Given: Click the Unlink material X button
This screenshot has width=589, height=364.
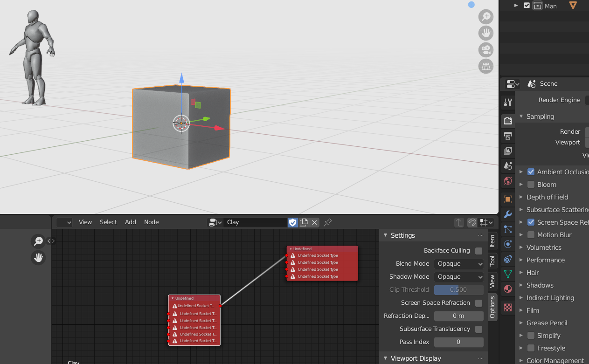Looking at the screenshot, I should (314, 222).
